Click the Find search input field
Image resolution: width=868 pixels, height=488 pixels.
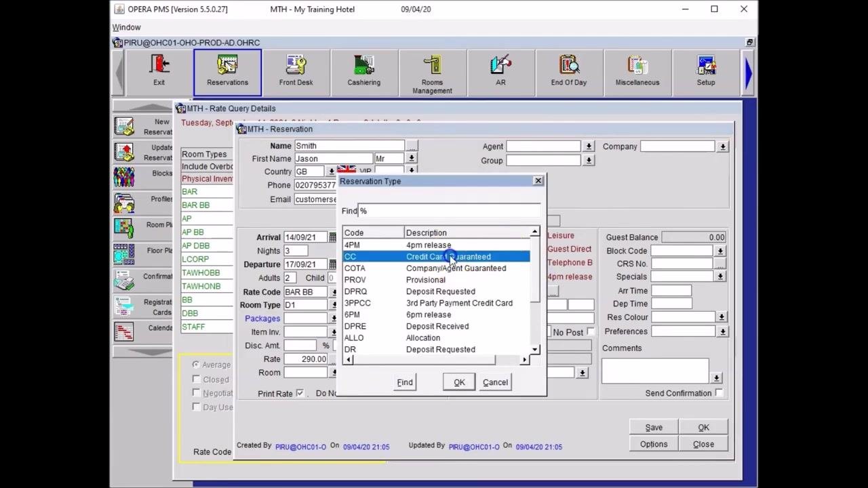pos(449,211)
